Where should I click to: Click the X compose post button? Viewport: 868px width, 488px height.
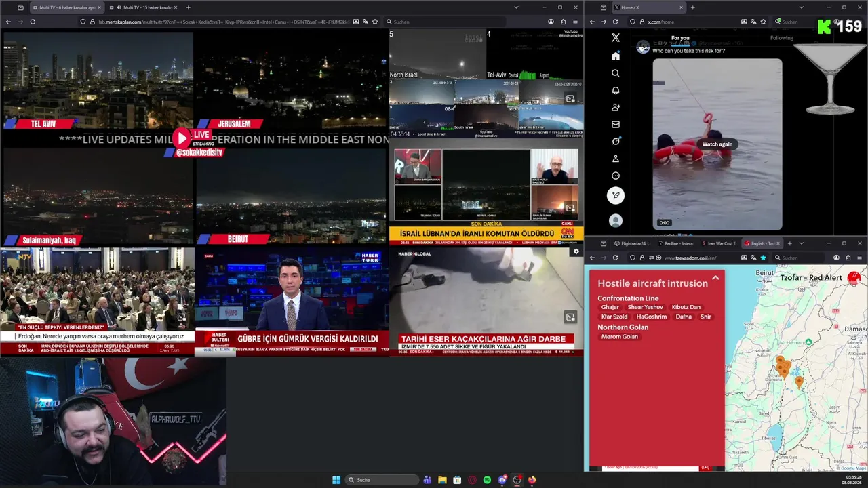click(616, 195)
